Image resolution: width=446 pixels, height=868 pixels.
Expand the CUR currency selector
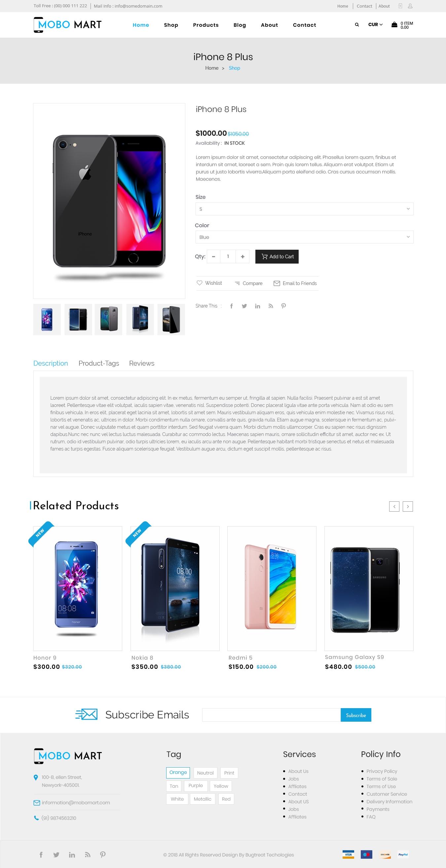pos(375,24)
